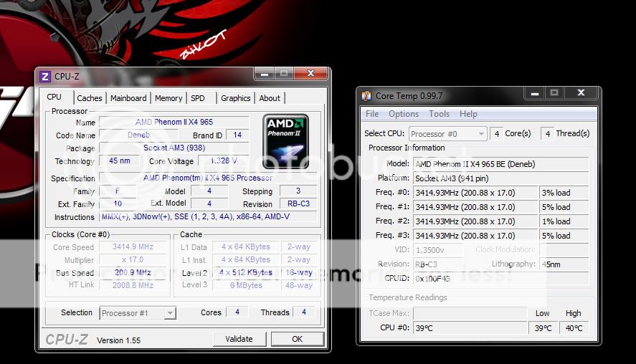Image resolution: width=636 pixels, height=364 pixels.
Task: Click the Package value Socket AM3 (938)
Action: (x=174, y=148)
